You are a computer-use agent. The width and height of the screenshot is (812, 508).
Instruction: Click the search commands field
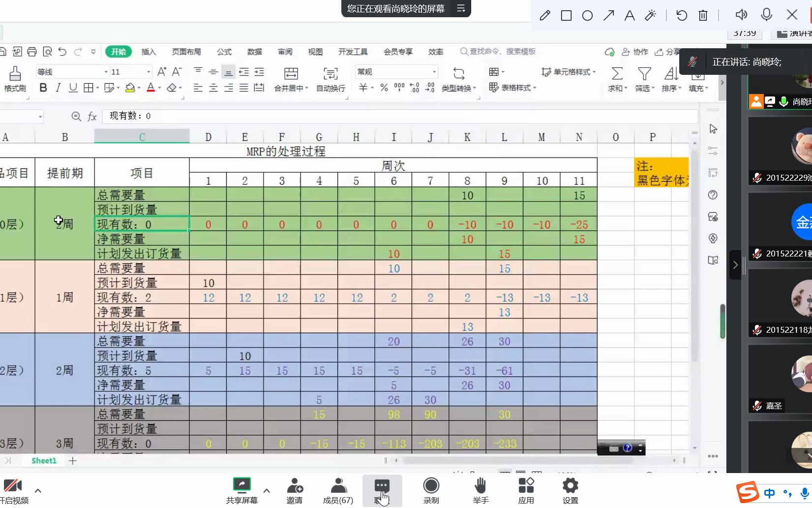click(498, 51)
